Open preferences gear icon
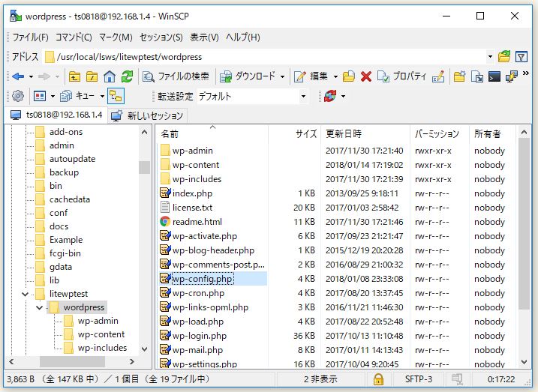The image size is (538, 392). (x=18, y=96)
